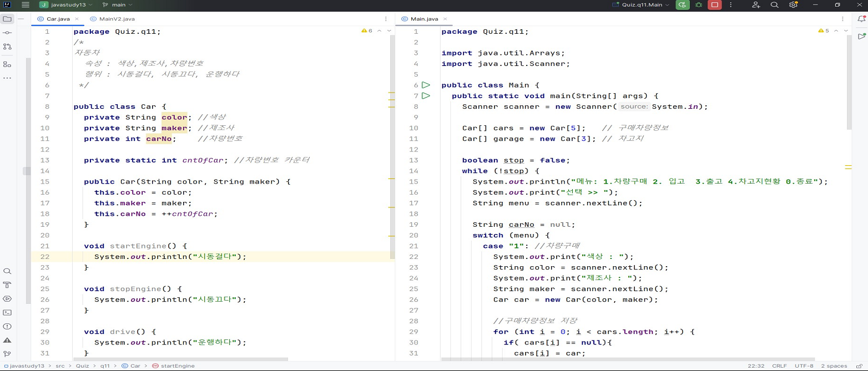Go to next highlighted error in Main.java
This screenshot has height=371, width=868.
pos(845,31)
